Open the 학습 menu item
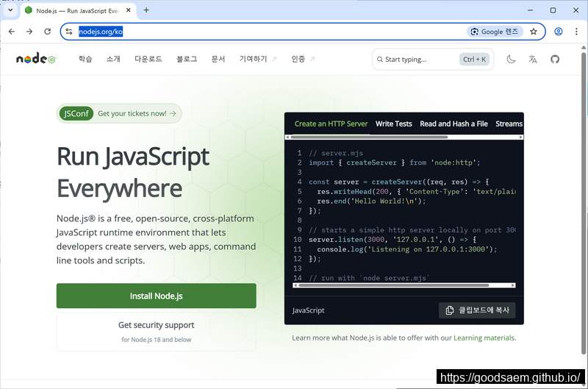The width and height of the screenshot is (588, 389). (85, 59)
